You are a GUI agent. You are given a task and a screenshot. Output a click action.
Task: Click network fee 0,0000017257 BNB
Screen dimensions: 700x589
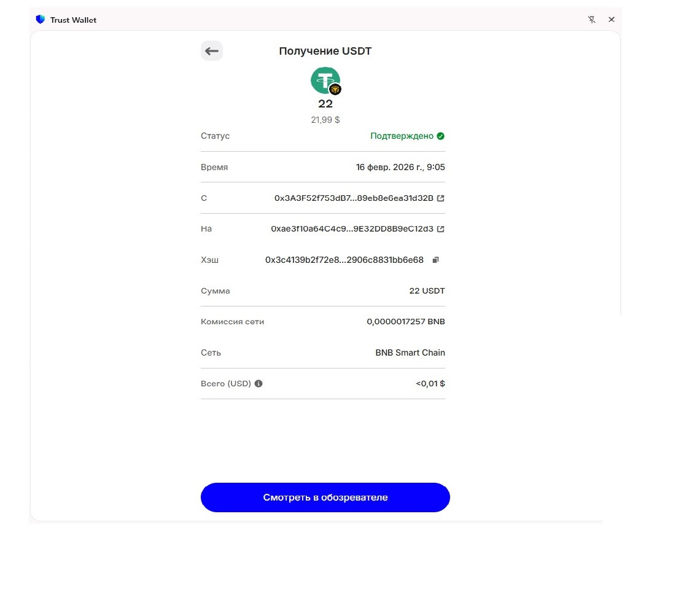pos(406,321)
